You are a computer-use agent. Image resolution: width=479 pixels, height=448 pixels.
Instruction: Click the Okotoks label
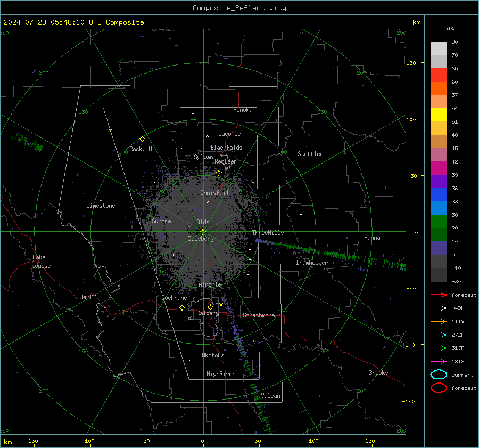(x=213, y=355)
